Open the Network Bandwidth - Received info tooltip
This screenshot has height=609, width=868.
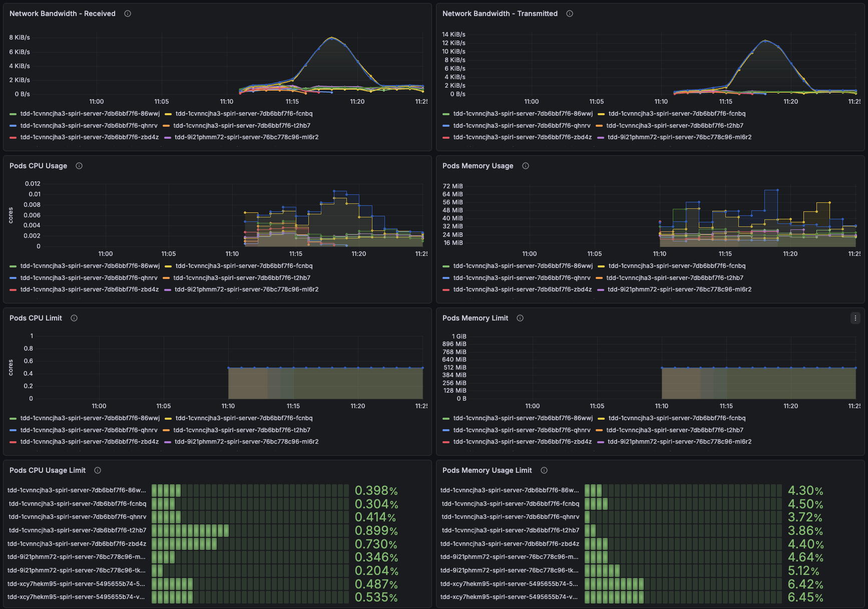[127, 14]
